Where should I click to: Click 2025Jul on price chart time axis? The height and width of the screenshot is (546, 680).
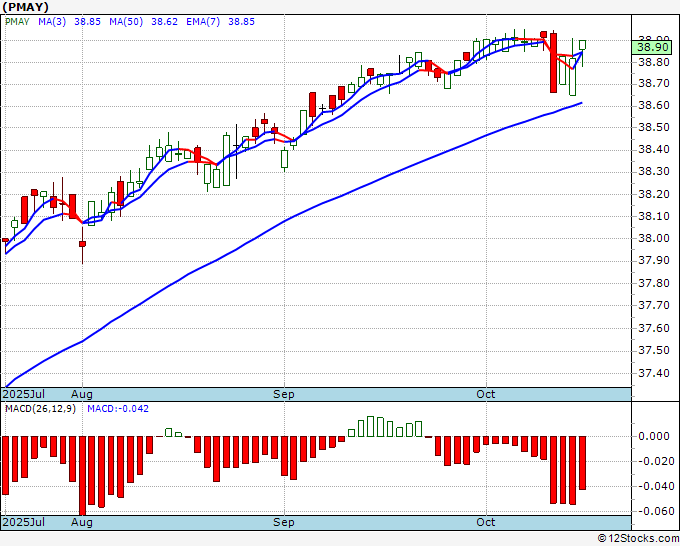tap(24, 394)
